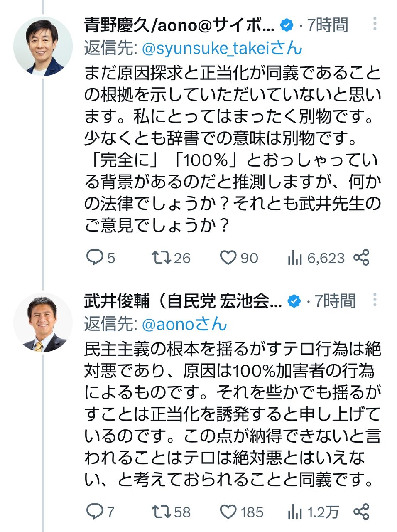Click the verified badge next to 青野慶久
The image size is (397, 532).
[x=287, y=26]
